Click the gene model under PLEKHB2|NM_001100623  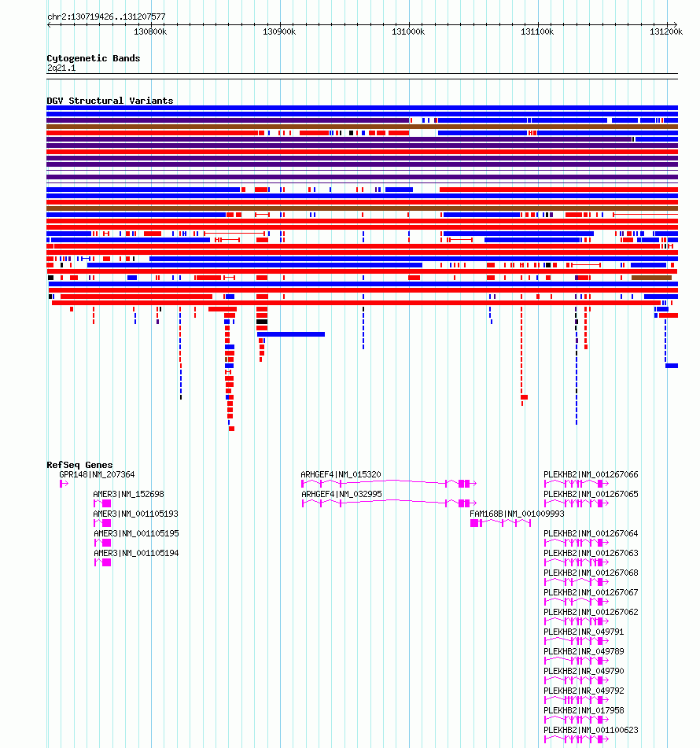tap(577, 739)
